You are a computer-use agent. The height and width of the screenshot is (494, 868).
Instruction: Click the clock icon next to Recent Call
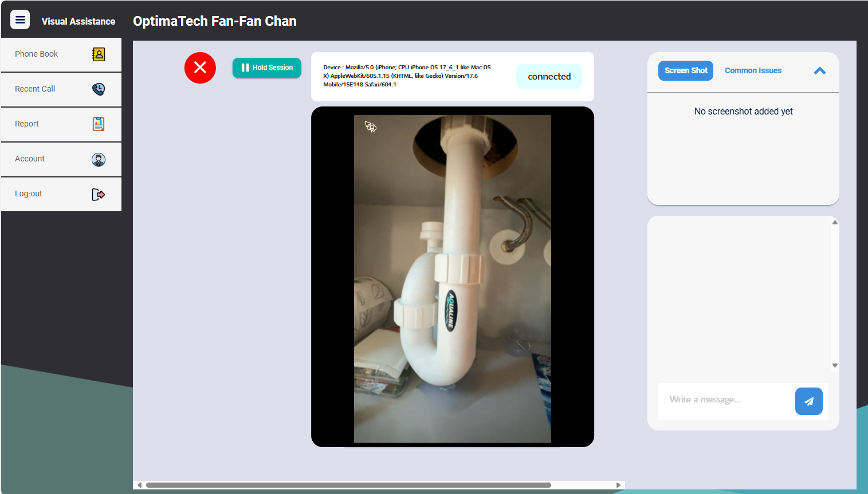(99, 89)
